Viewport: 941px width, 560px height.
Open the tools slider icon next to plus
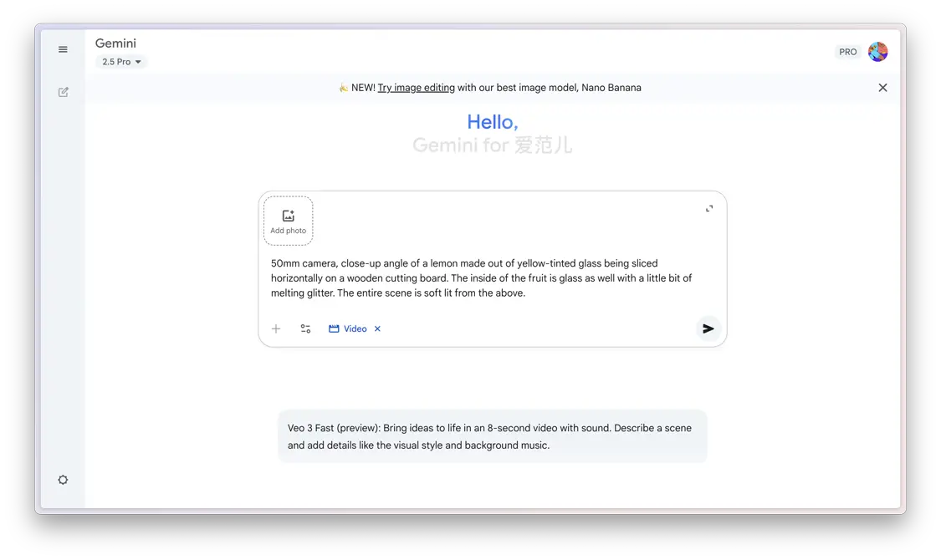click(x=305, y=328)
